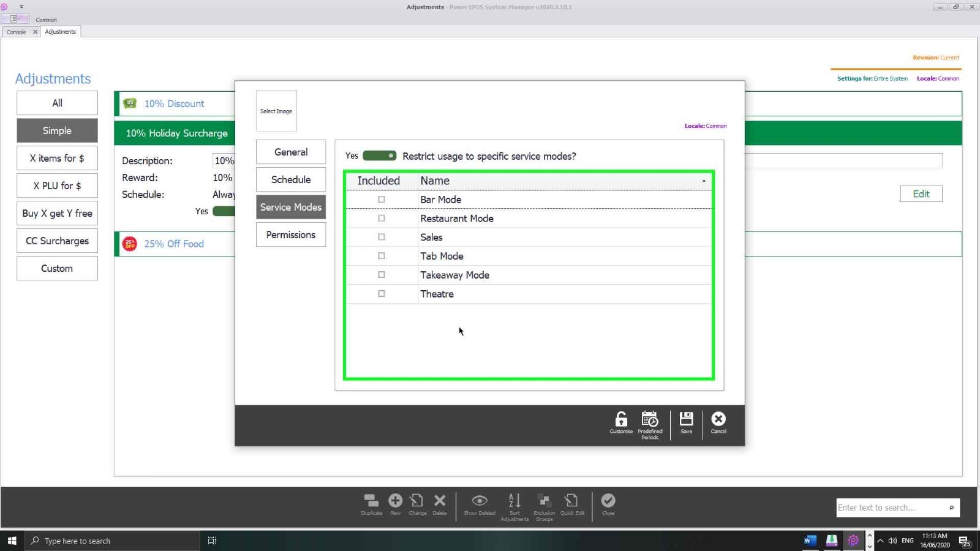Open the General tab in dialog

coord(291,152)
